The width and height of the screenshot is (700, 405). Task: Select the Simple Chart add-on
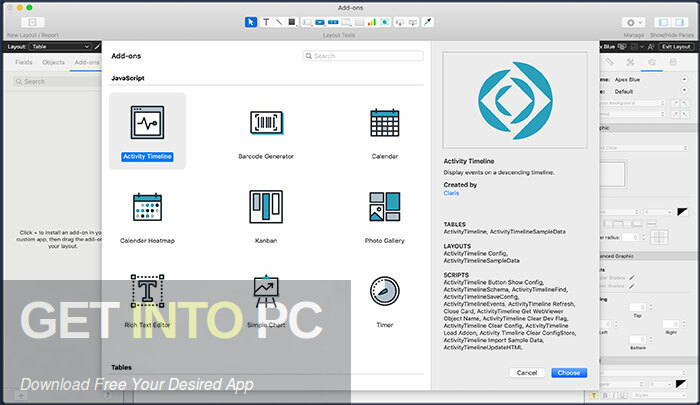[266, 300]
